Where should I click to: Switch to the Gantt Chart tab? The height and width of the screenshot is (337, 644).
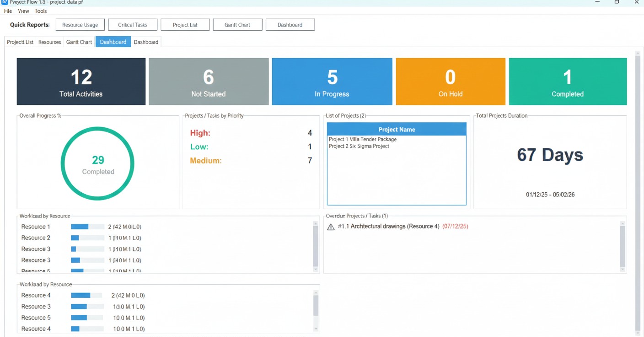79,42
